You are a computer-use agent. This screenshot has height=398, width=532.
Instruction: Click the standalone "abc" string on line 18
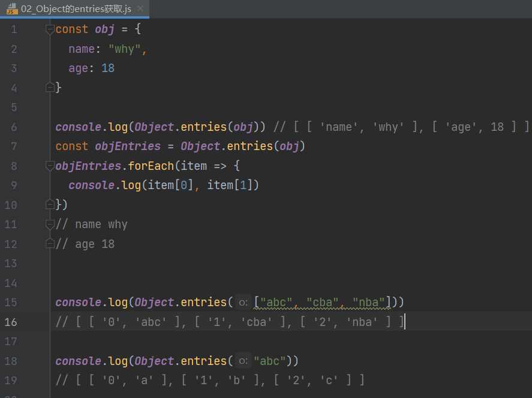270,361
